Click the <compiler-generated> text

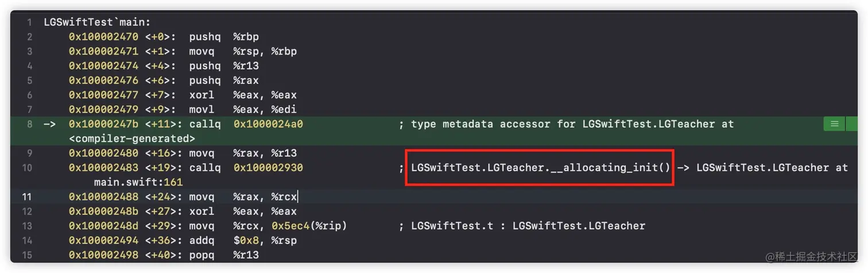click(132, 139)
